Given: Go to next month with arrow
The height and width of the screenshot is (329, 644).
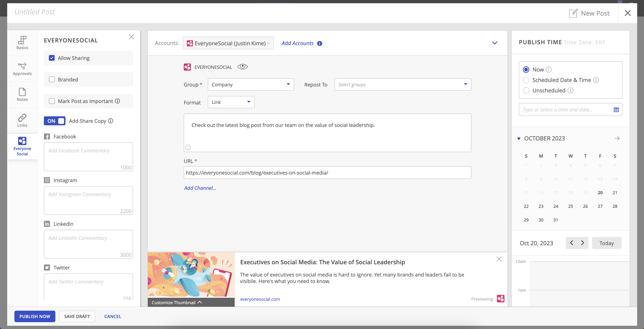Looking at the screenshot, I should 617,138.
